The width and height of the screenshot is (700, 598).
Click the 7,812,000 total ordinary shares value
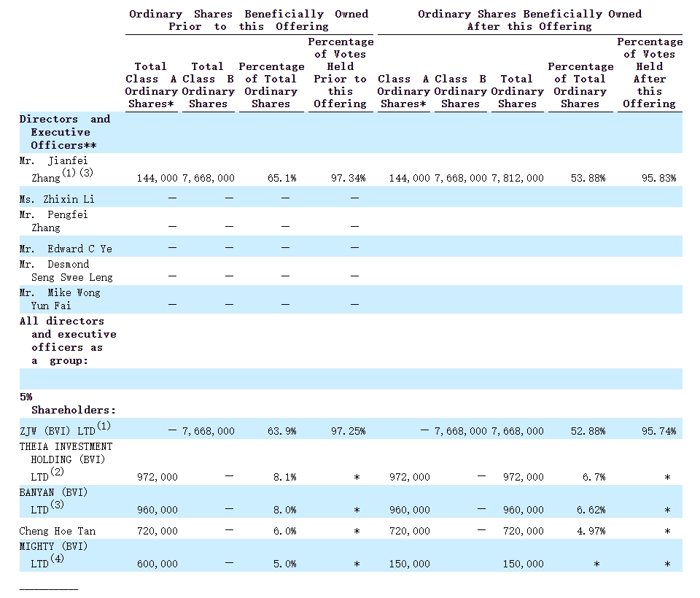(518, 178)
